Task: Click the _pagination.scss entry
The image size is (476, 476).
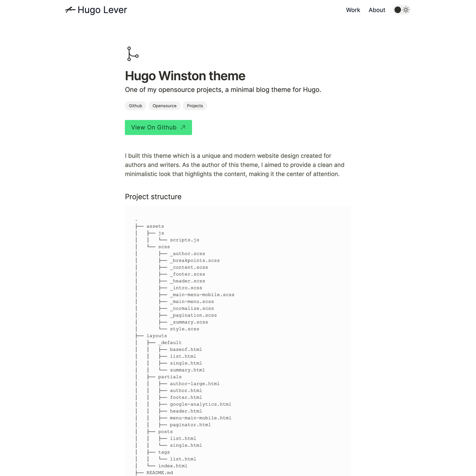Action: (x=194, y=316)
